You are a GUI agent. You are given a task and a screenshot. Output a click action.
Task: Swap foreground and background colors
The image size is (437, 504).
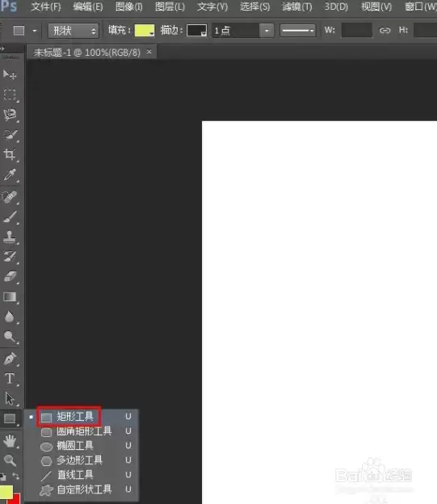click(15, 476)
